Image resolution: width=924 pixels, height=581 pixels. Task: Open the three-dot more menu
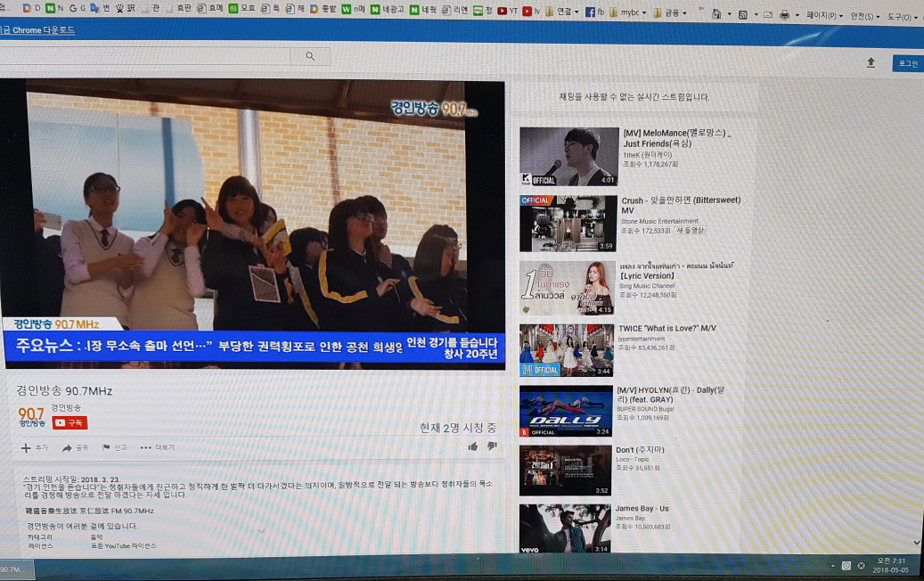pyautogui.click(x=145, y=448)
